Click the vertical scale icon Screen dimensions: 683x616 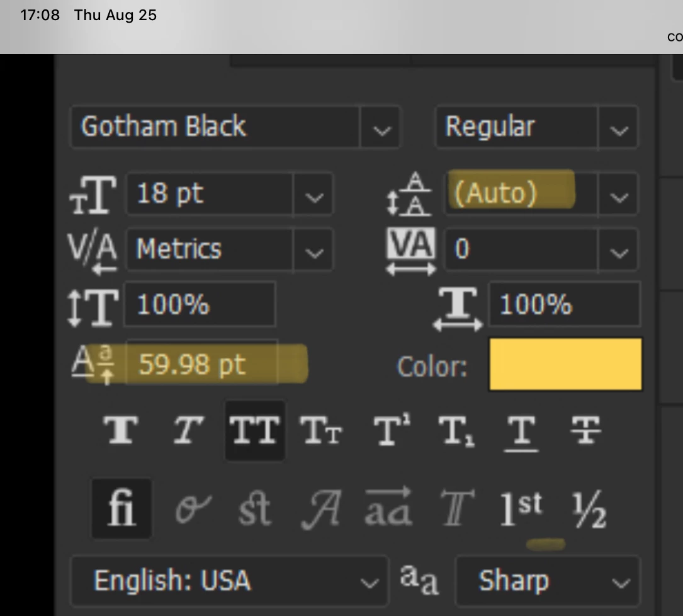point(93,308)
